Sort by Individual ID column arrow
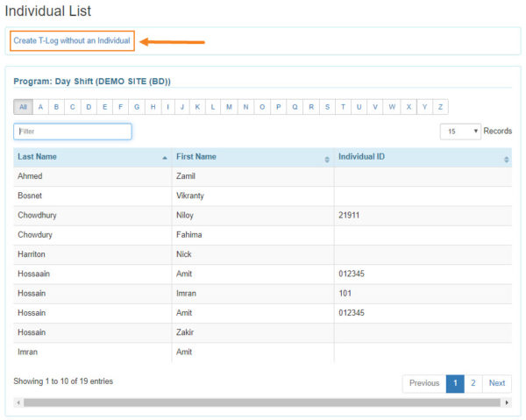526x420 pixels. coord(506,159)
